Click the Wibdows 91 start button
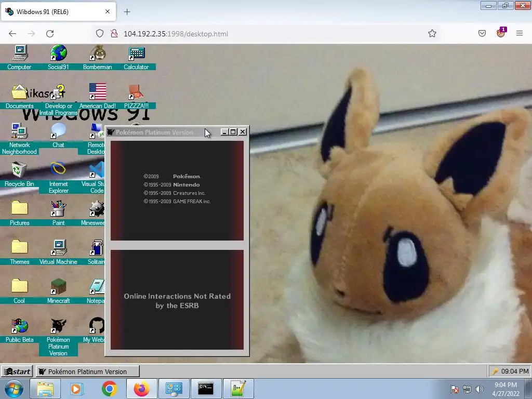This screenshot has height=399, width=532. click(x=17, y=371)
